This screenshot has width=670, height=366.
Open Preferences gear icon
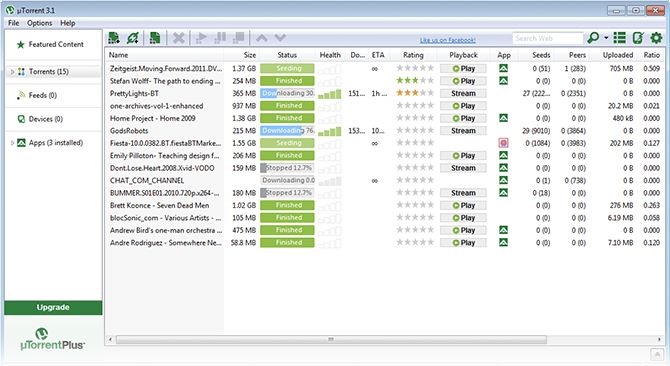coord(656,38)
